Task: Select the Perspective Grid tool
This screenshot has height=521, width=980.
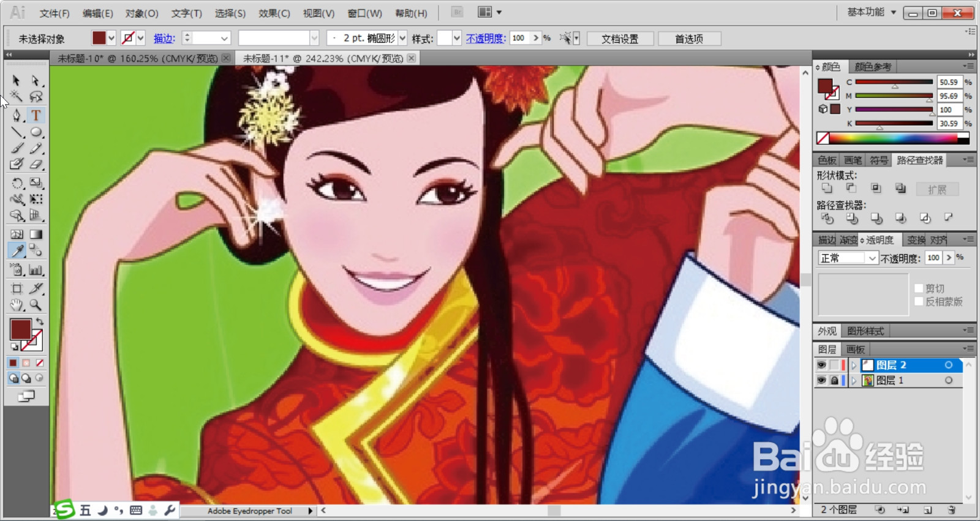Action: click(36, 216)
